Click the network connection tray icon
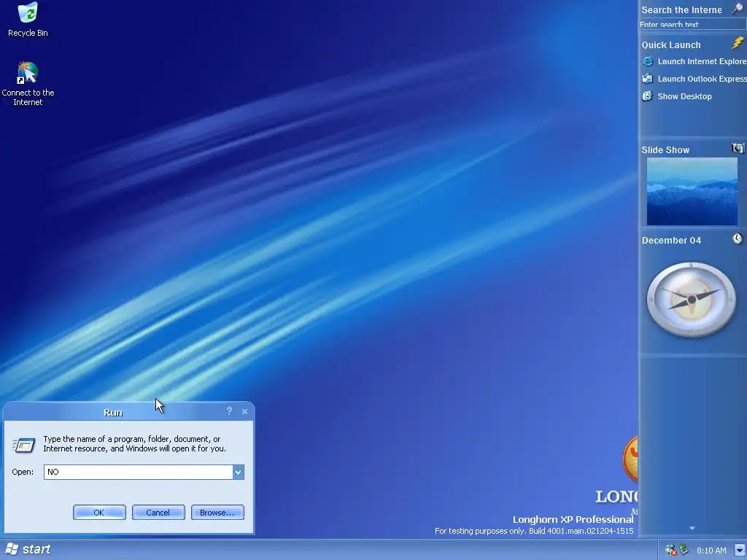This screenshot has width=747, height=560. (684, 550)
